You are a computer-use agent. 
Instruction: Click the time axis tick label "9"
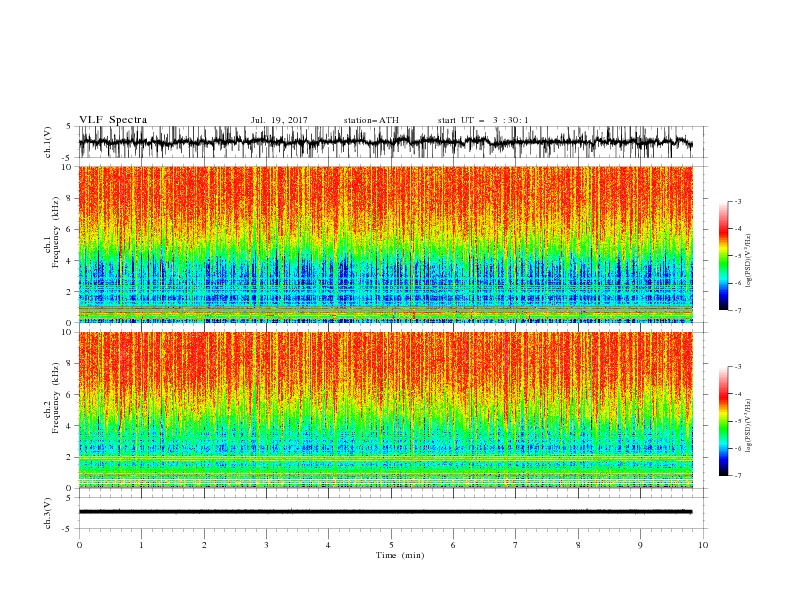coord(640,545)
